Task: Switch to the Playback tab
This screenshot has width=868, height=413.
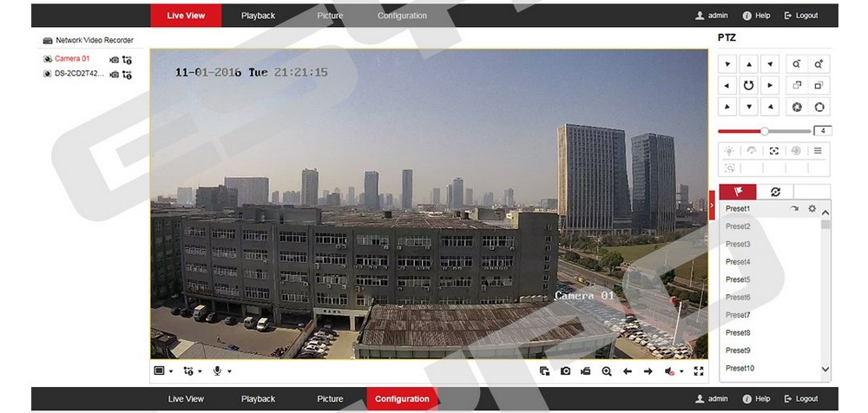Action: click(258, 16)
